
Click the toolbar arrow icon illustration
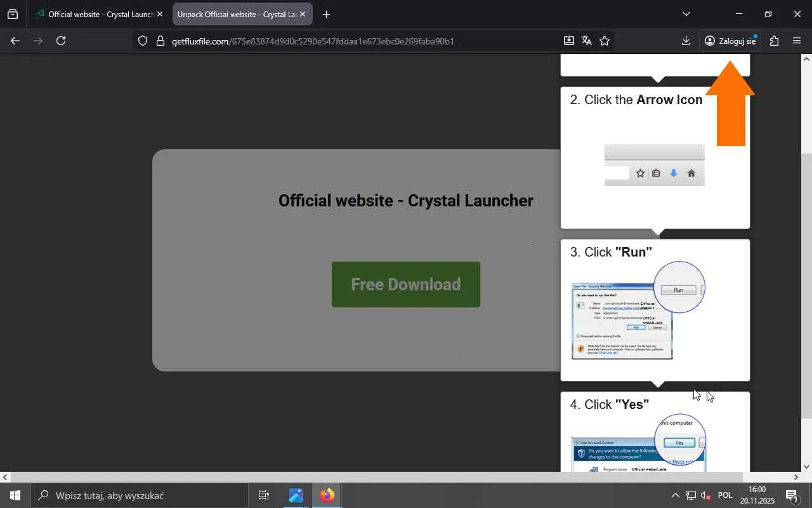click(x=655, y=165)
